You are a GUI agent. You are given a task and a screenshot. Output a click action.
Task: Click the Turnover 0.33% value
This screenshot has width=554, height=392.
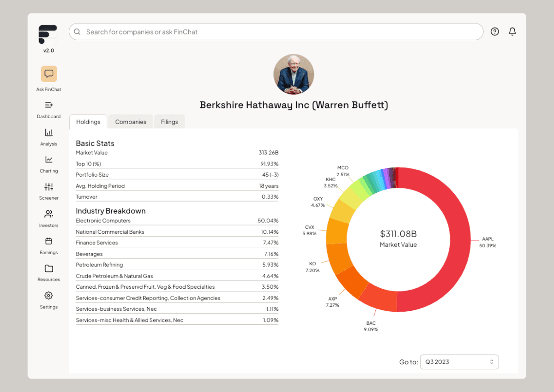pos(271,197)
